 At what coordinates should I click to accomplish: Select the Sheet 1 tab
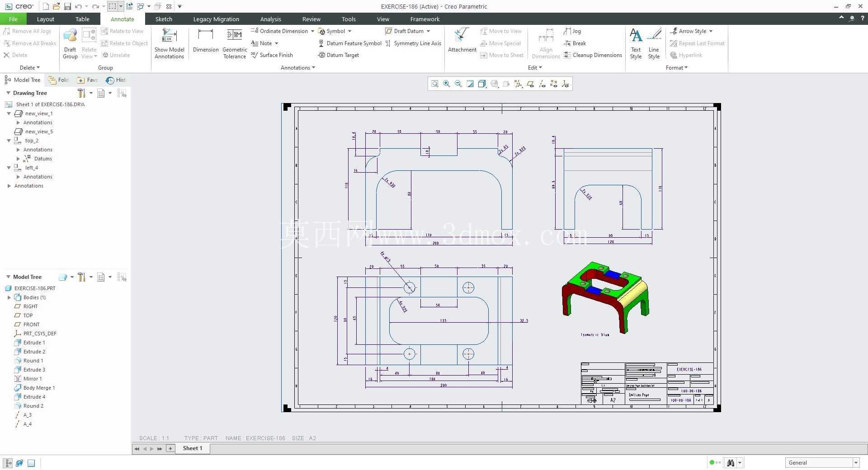pyautogui.click(x=193, y=448)
